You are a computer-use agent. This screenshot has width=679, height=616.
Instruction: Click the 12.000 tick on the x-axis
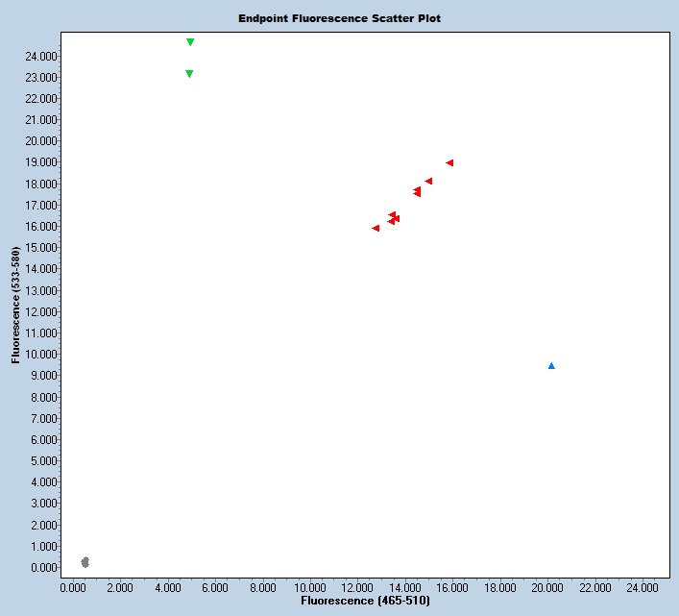coord(357,587)
